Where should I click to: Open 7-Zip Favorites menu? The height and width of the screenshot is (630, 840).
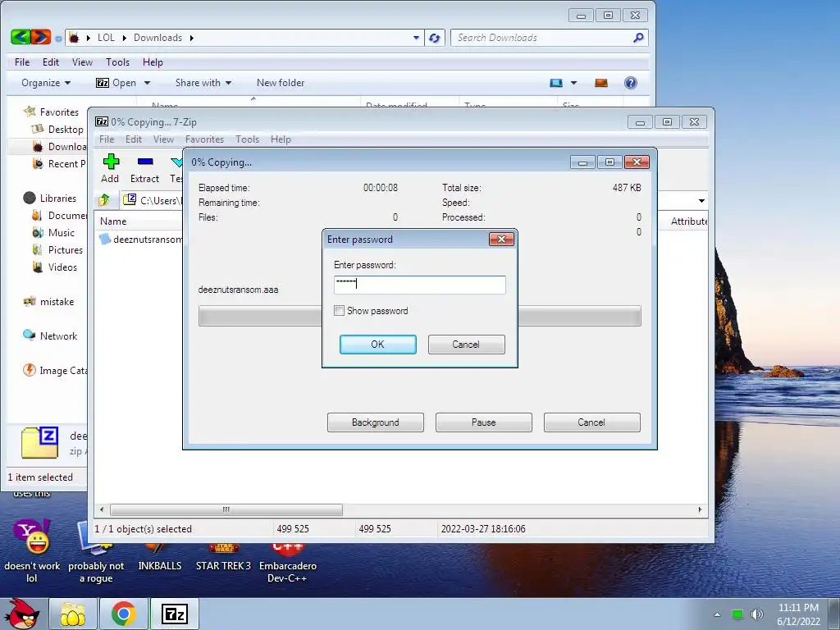(204, 139)
